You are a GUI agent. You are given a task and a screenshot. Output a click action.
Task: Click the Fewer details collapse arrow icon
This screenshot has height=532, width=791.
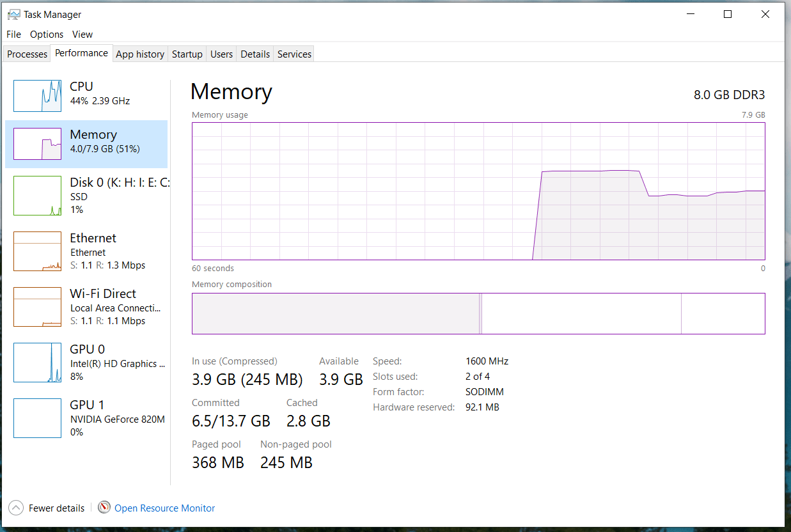[x=17, y=508]
